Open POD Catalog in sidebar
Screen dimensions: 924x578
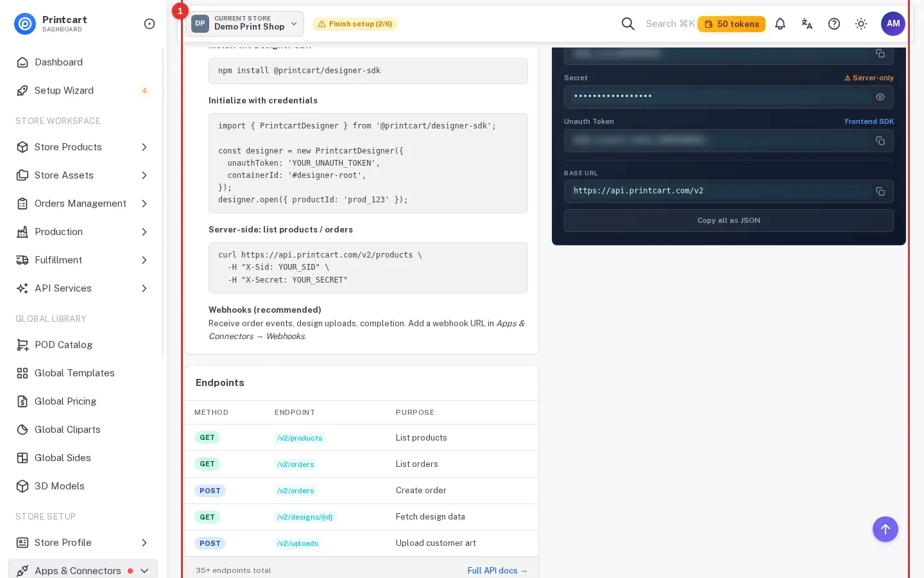point(83,345)
